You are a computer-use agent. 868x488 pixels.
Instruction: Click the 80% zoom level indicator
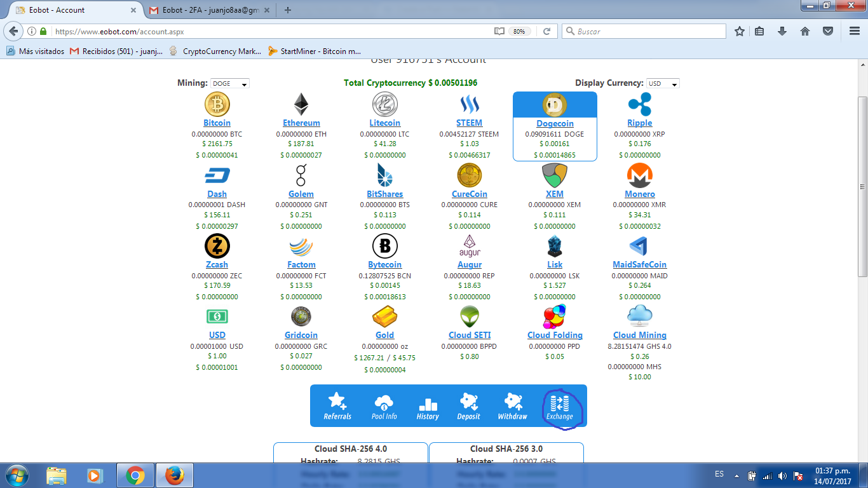[x=519, y=31]
